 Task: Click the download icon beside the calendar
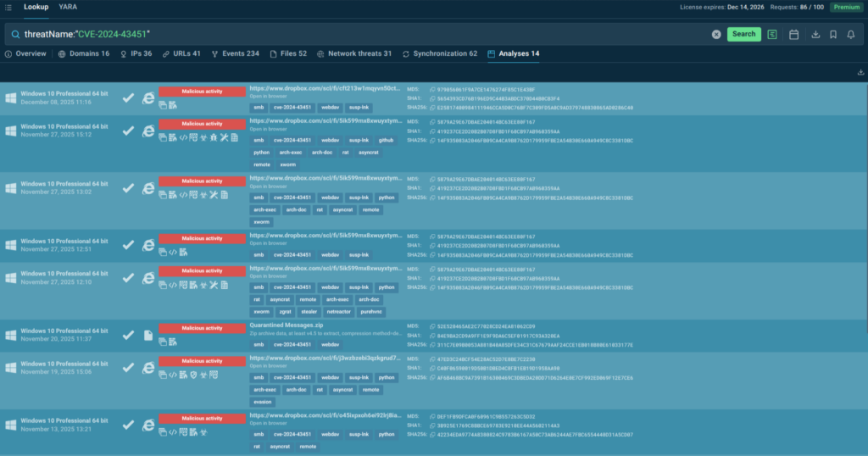click(x=815, y=34)
